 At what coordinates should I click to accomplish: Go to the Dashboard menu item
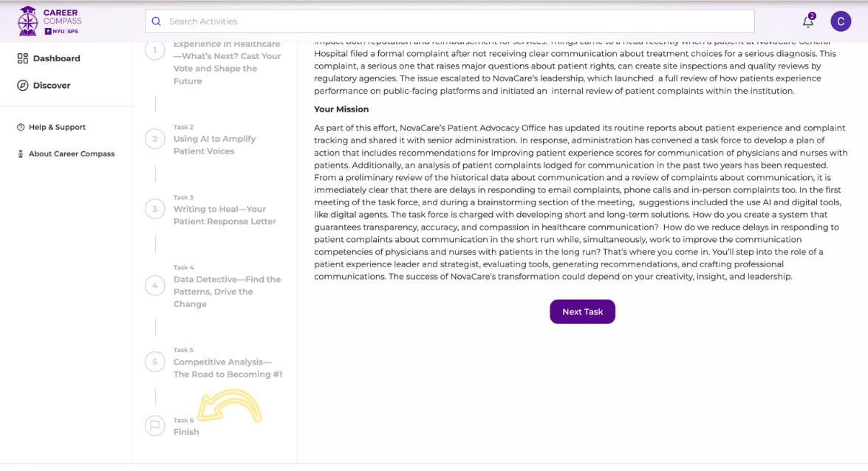coord(56,58)
